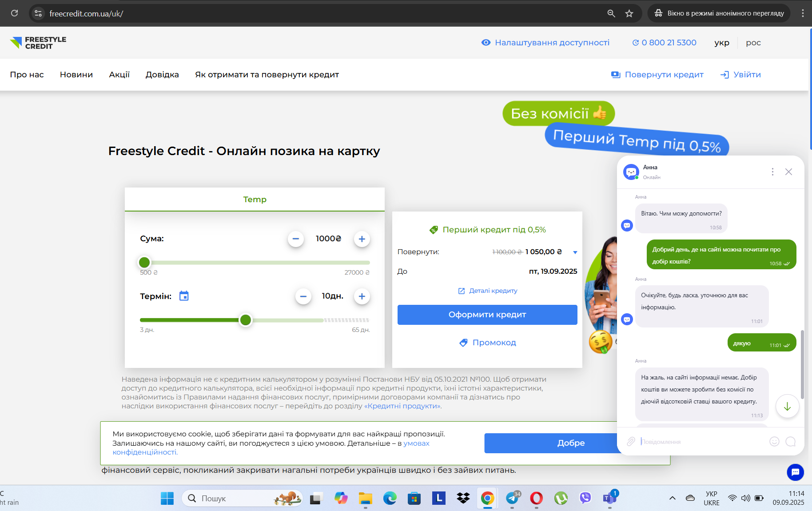
Task: Open uTorrent from the taskbar
Action: pos(561,499)
